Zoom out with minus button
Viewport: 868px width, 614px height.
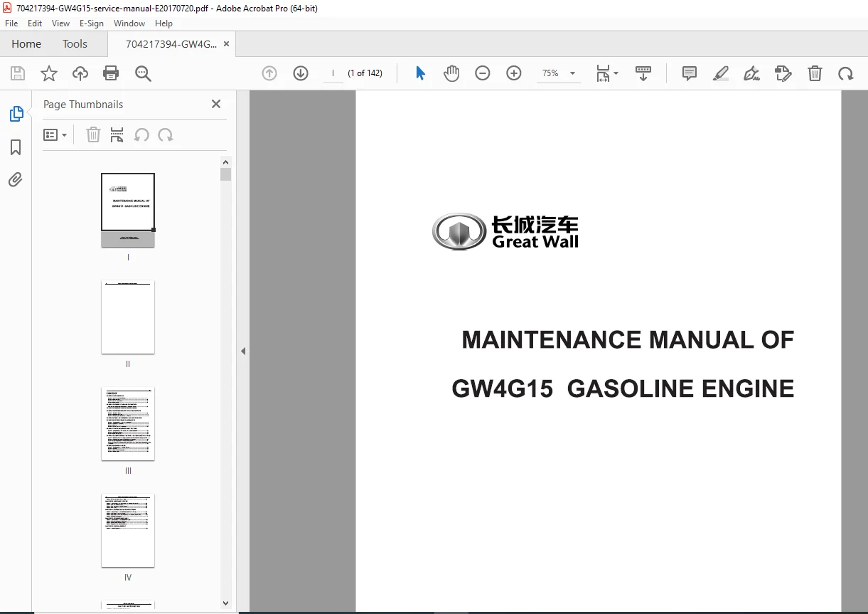coord(483,73)
